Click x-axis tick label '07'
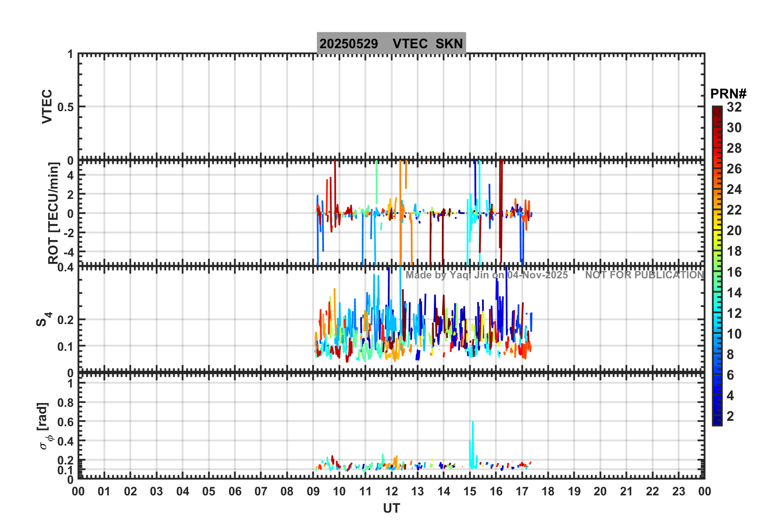The height and width of the screenshot is (532, 783). [x=261, y=491]
